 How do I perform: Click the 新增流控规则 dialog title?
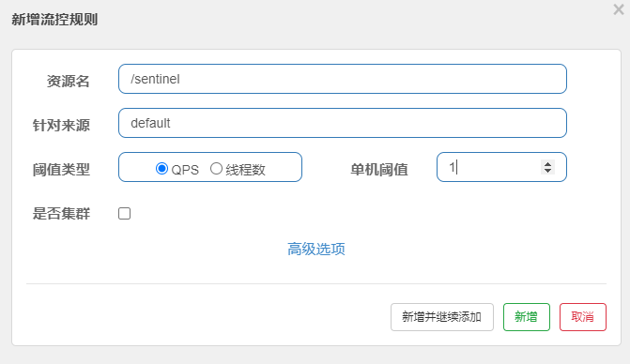click(54, 20)
